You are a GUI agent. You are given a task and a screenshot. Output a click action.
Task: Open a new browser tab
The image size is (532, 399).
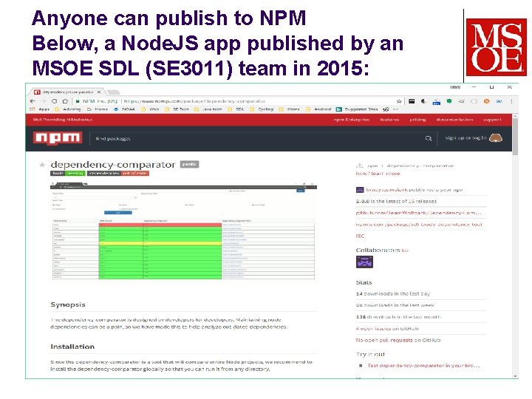pos(113,92)
